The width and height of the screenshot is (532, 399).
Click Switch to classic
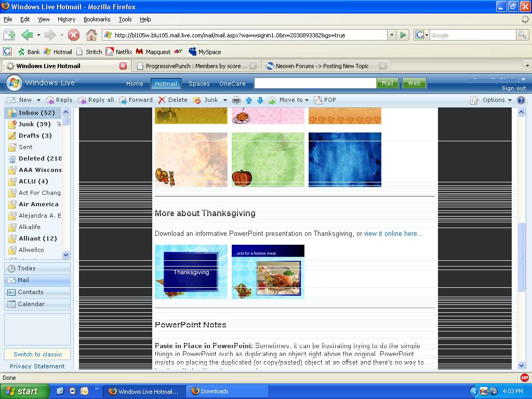pos(37,354)
